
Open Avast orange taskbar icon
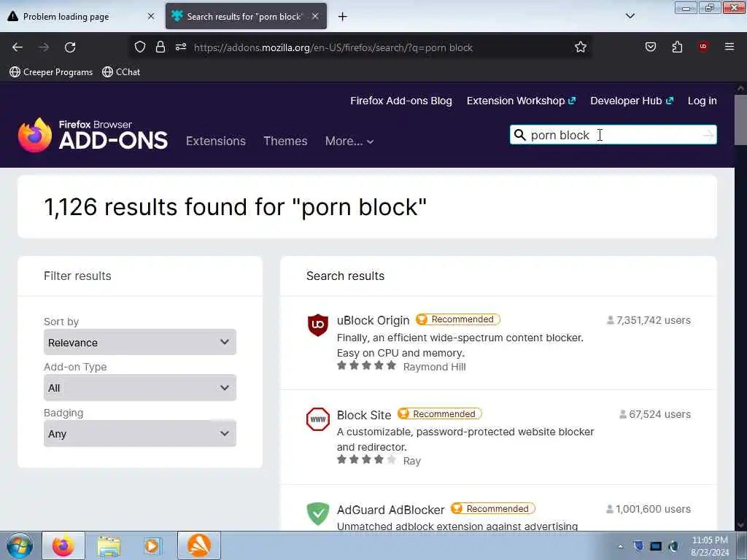[198, 545]
